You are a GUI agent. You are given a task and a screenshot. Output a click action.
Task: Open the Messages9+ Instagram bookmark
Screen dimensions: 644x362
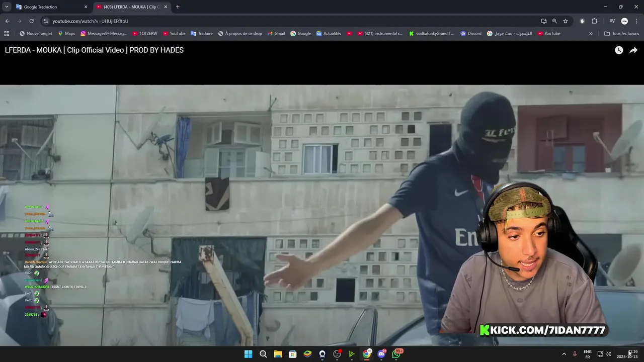click(103, 34)
